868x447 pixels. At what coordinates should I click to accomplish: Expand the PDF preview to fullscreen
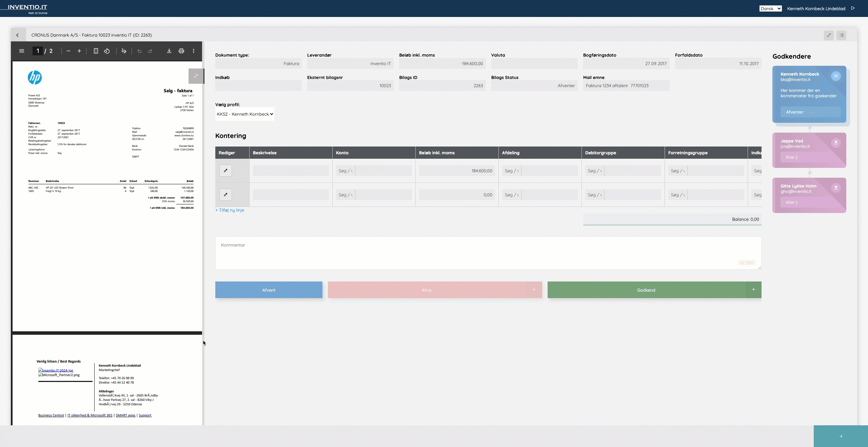pos(196,76)
